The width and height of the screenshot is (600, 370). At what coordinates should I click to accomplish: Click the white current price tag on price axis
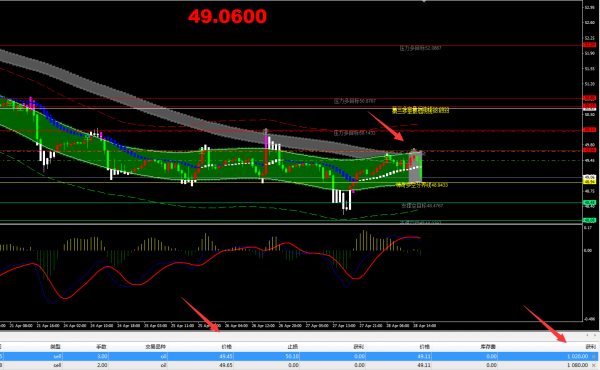point(589,178)
